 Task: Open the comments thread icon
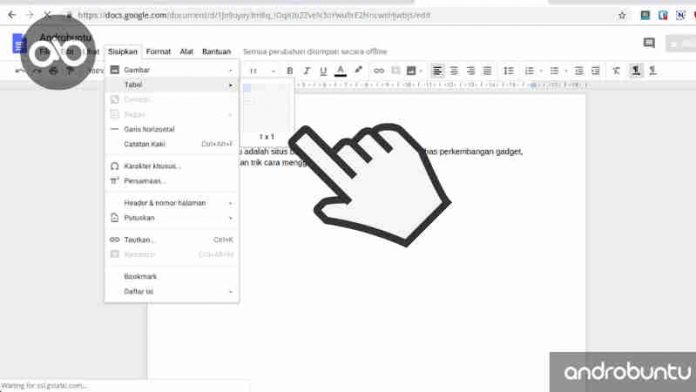point(649,43)
